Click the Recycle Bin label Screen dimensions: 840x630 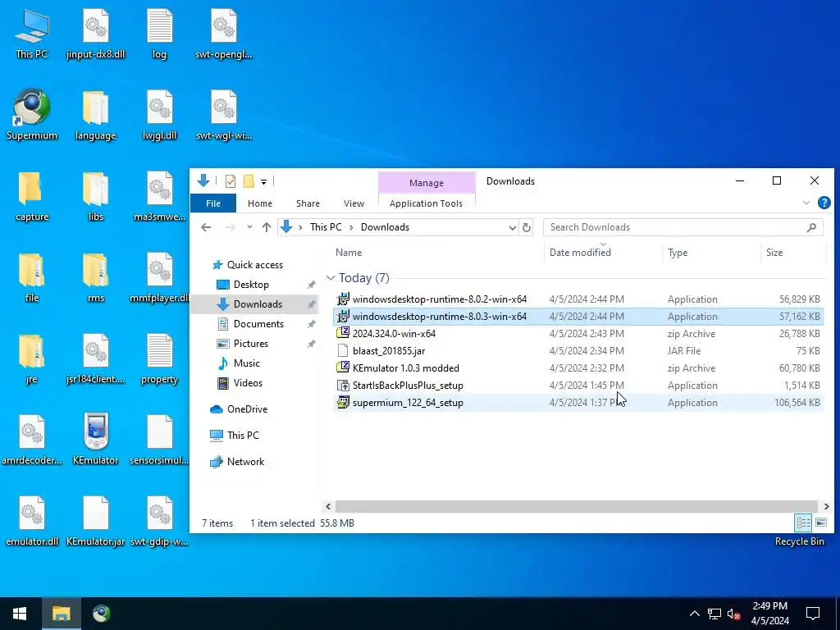coord(799,541)
